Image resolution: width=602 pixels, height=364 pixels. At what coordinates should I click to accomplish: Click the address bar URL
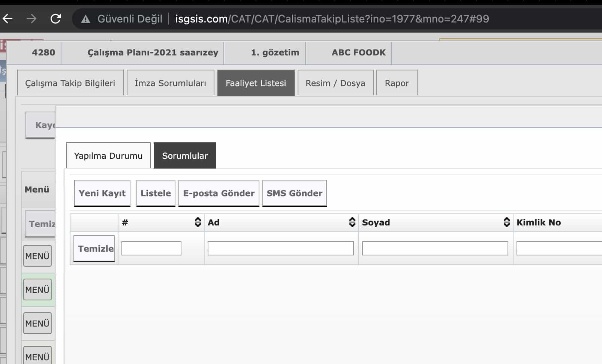click(332, 19)
